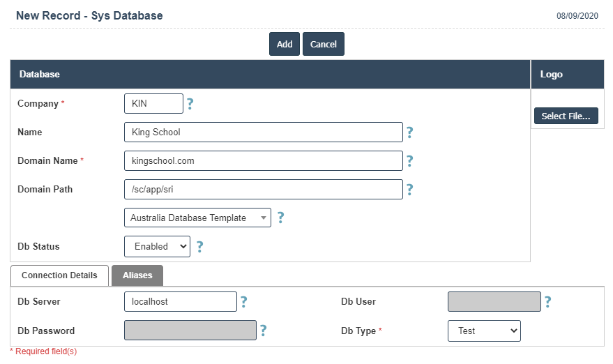Click help icon beside Db Password field
Image resolution: width=613 pixels, height=364 pixels.
pos(263,331)
